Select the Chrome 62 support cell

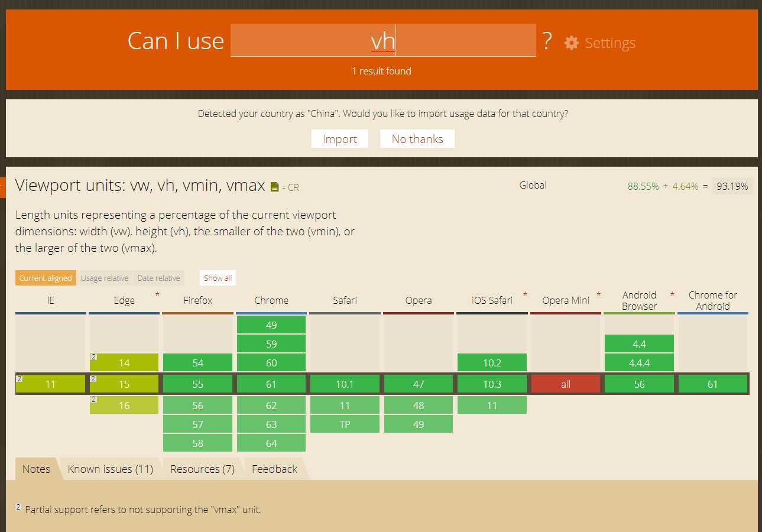coord(271,406)
